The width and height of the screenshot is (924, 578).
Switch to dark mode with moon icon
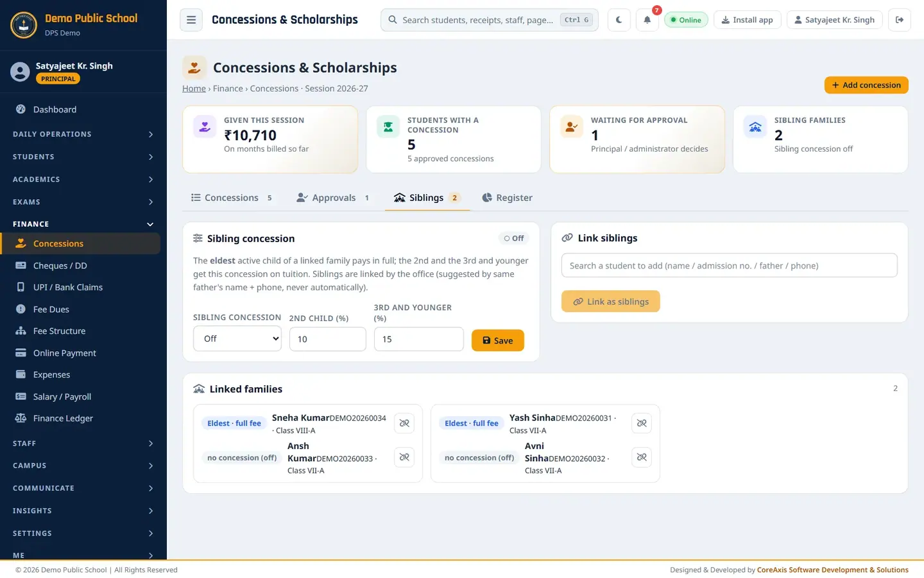(619, 20)
